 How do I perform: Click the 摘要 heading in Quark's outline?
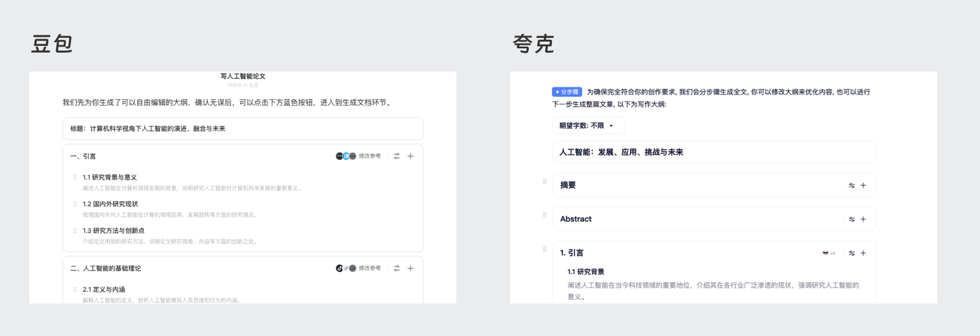[x=568, y=185]
